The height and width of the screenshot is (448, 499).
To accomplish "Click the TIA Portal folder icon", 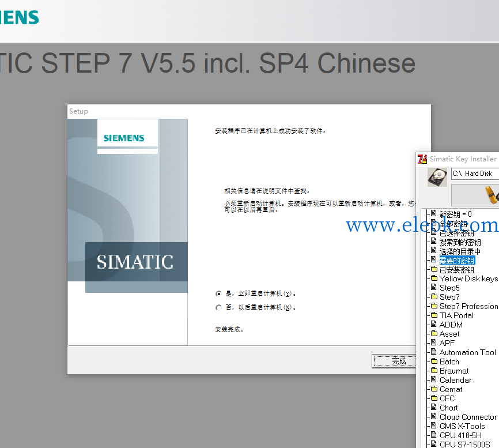I will (x=434, y=315).
